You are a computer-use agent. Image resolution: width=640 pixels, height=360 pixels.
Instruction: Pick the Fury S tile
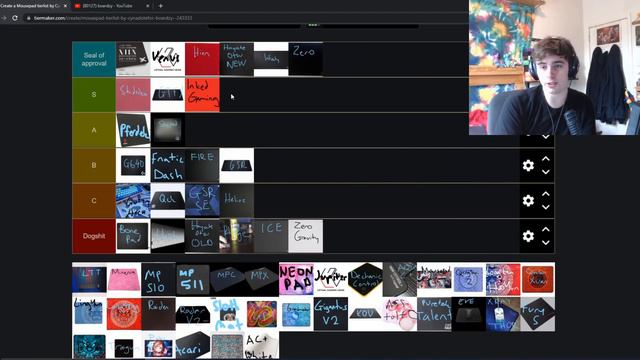click(x=538, y=314)
